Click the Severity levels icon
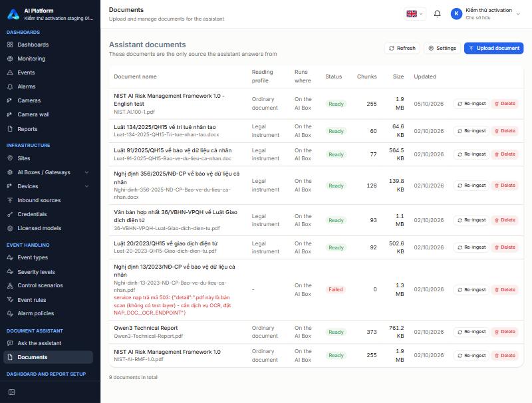Screen dimensions: 532x403 [x=10, y=272]
